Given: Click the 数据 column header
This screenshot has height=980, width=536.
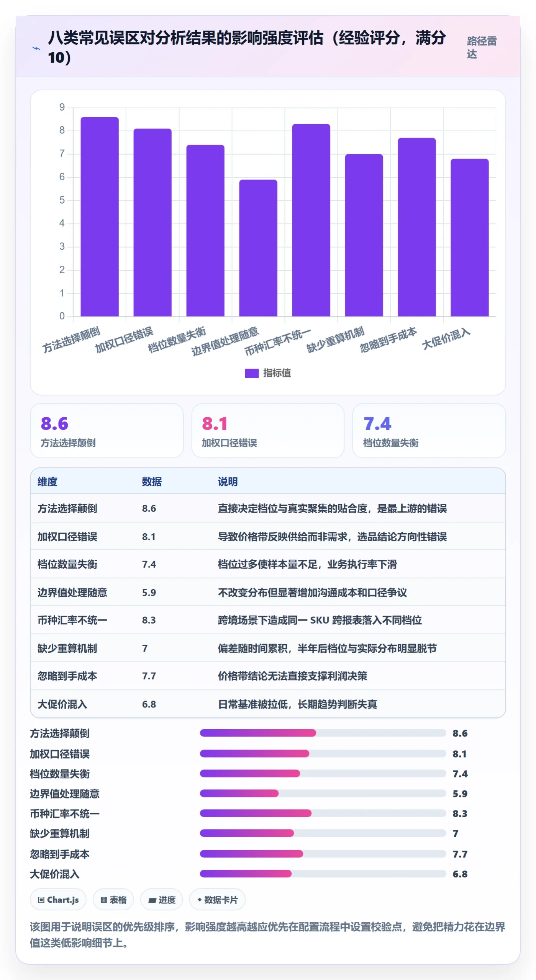Looking at the screenshot, I should pyautogui.click(x=152, y=482).
